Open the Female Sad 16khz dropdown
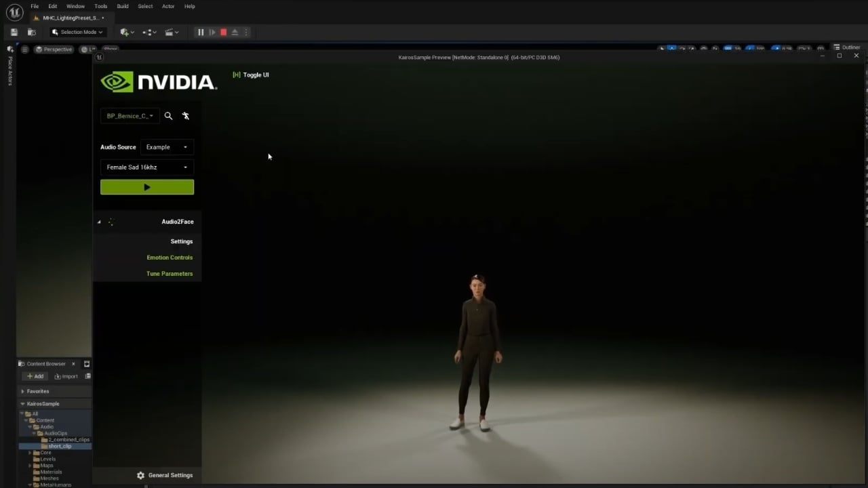Image resolution: width=868 pixels, height=488 pixels. point(147,167)
